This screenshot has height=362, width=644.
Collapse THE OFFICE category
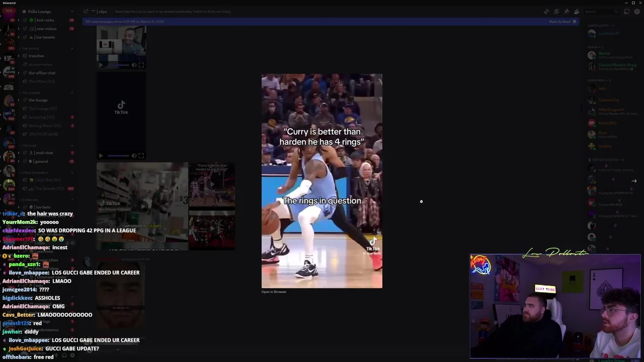point(30,49)
